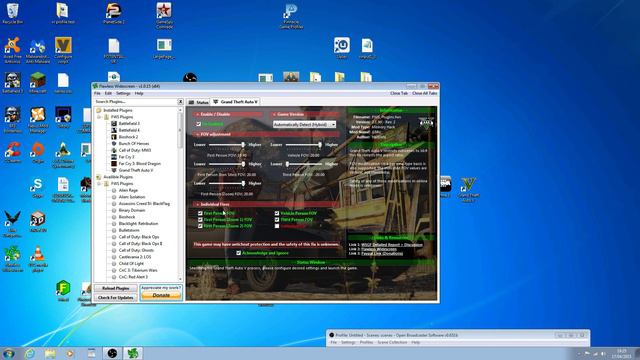Open Windows Media Player from taskbar
Viewport: 640px width, 360px height.
point(70,353)
